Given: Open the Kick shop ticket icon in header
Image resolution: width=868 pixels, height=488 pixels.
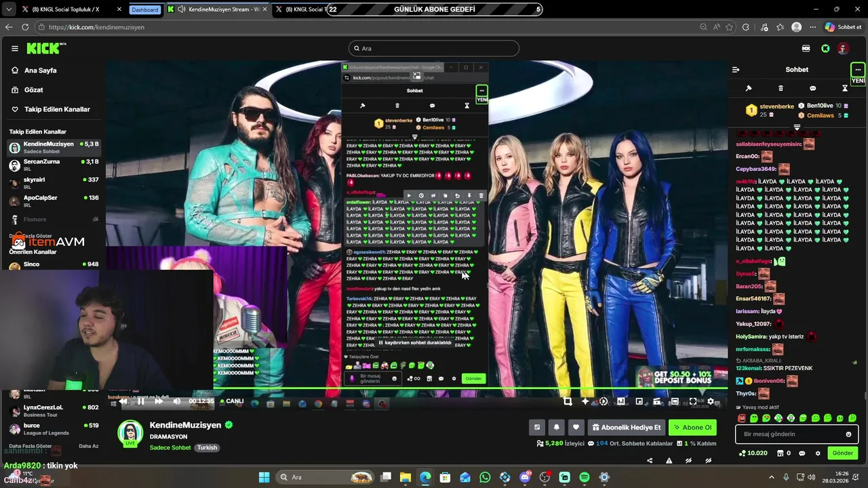Looking at the screenshot, I should (x=806, y=48).
